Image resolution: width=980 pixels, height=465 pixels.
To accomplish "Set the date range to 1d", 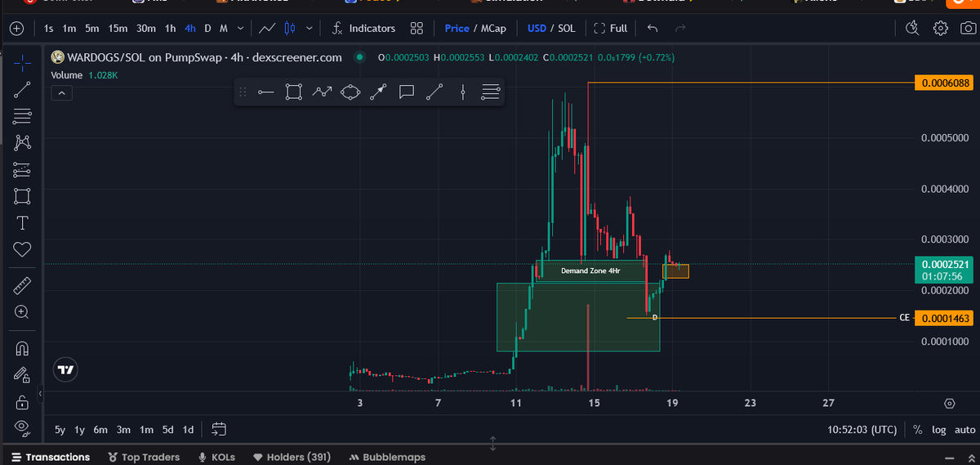I will 188,429.
